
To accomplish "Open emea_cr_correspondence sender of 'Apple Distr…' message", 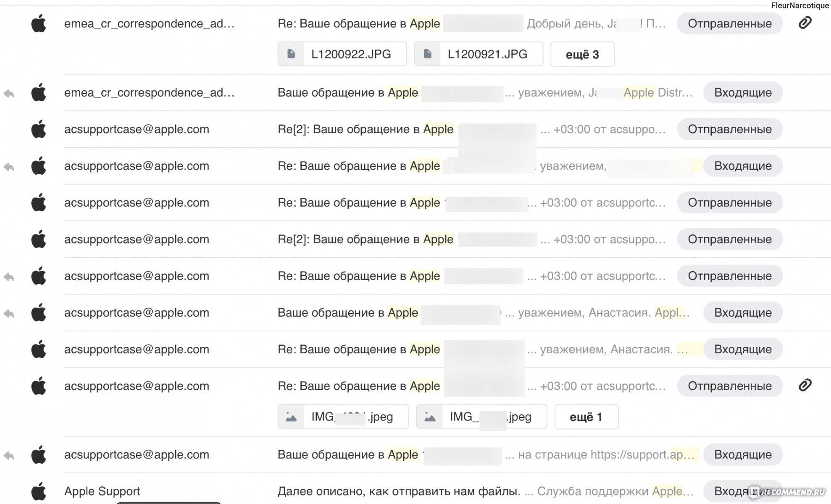I will (149, 92).
